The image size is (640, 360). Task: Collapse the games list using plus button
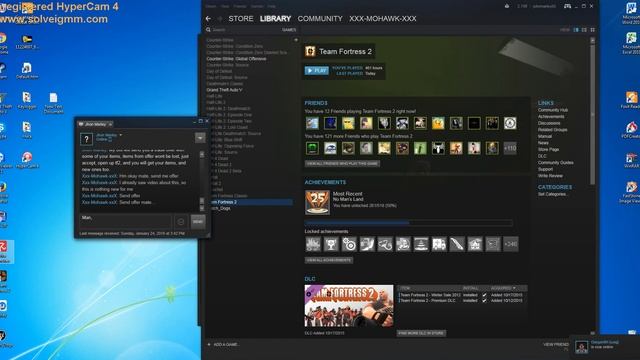pos(296,40)
